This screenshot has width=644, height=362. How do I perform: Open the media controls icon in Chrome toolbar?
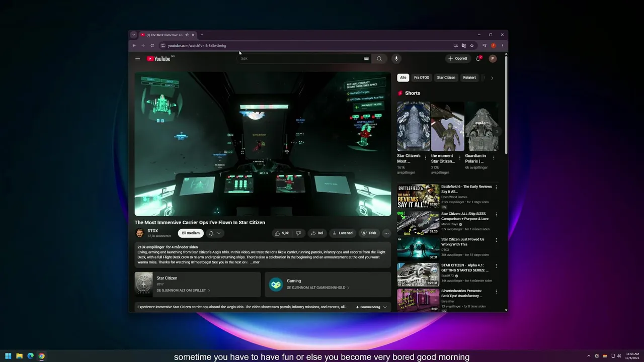tap(485, 46)
